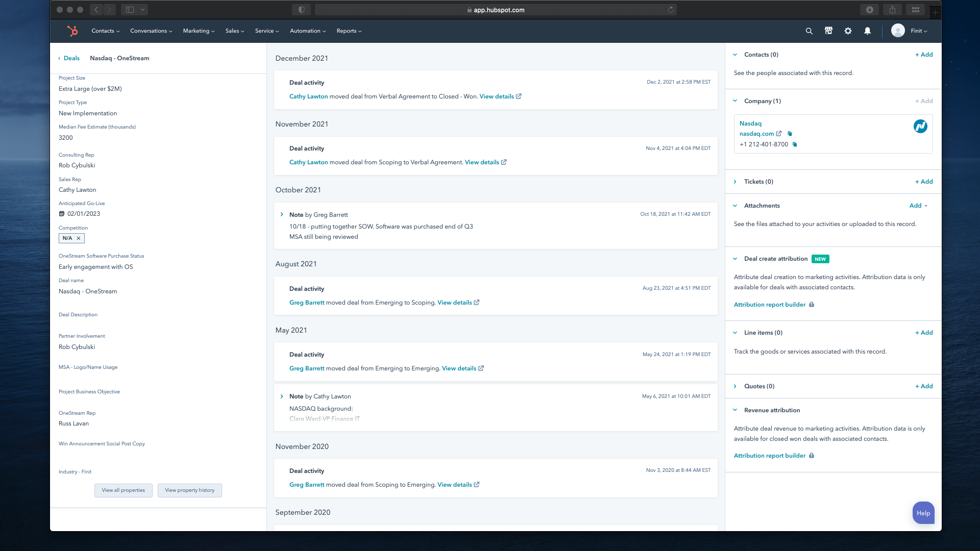
Task: Add a ticket to this deal
Action: click(924, 182)
